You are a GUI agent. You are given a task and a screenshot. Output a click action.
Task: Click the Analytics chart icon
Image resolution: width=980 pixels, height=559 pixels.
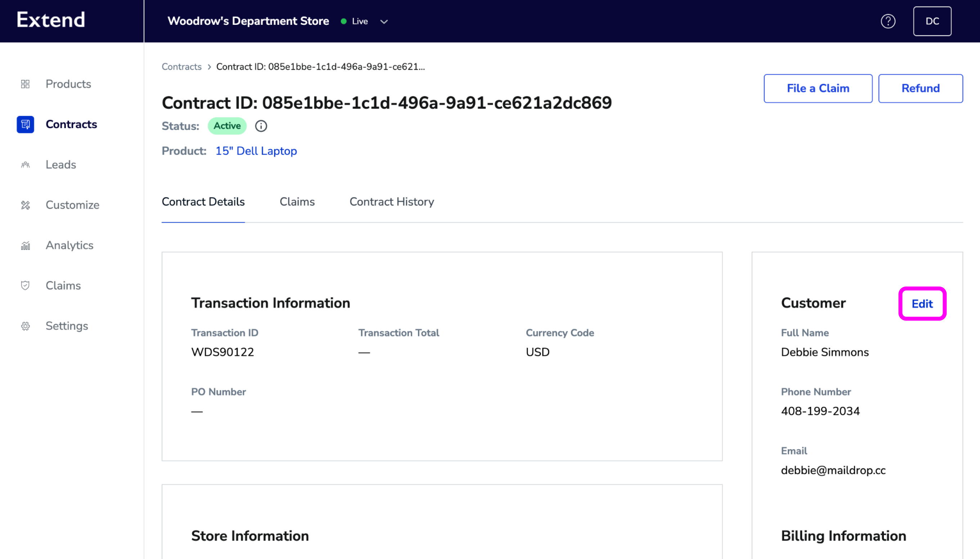click(25, 245)
